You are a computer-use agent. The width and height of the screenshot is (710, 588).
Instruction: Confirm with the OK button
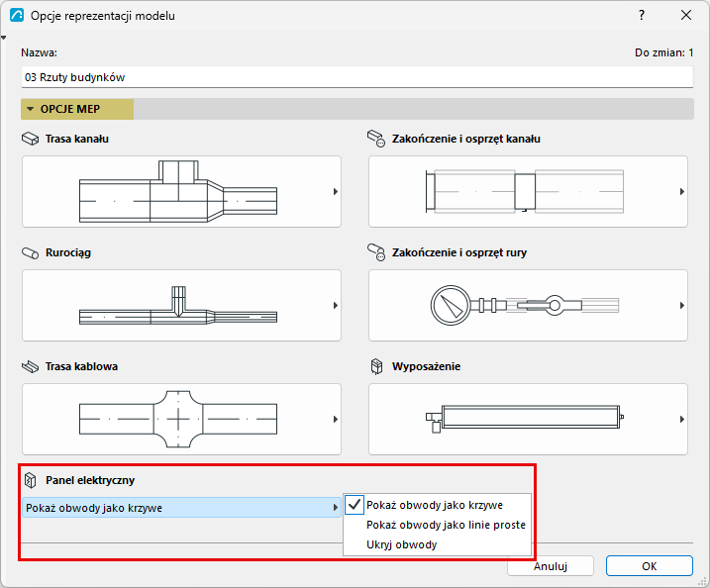pos(650,566)
